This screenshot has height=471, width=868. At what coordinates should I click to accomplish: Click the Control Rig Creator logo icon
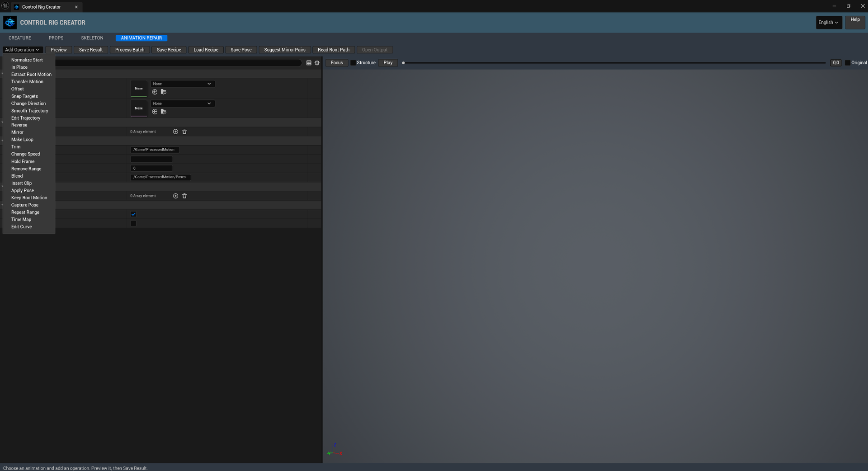point(10,22)
